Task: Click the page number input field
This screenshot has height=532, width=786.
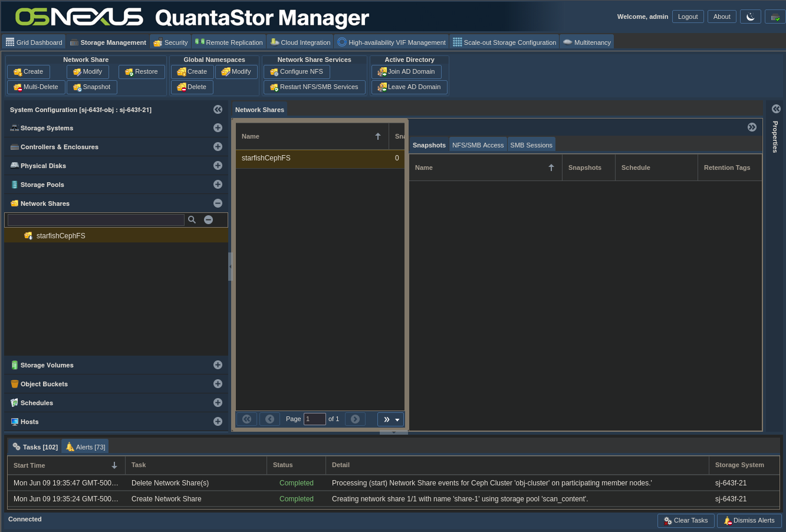Action: pos(314,419)
